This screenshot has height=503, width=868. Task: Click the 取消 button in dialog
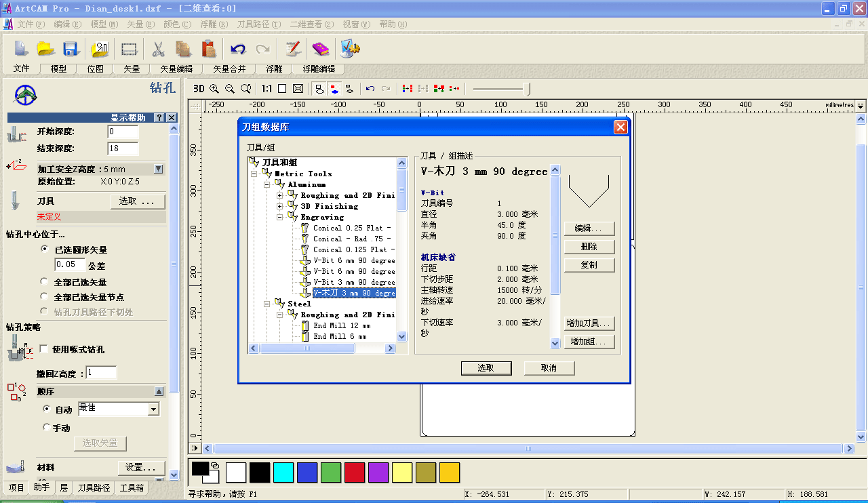pos(549,367)
